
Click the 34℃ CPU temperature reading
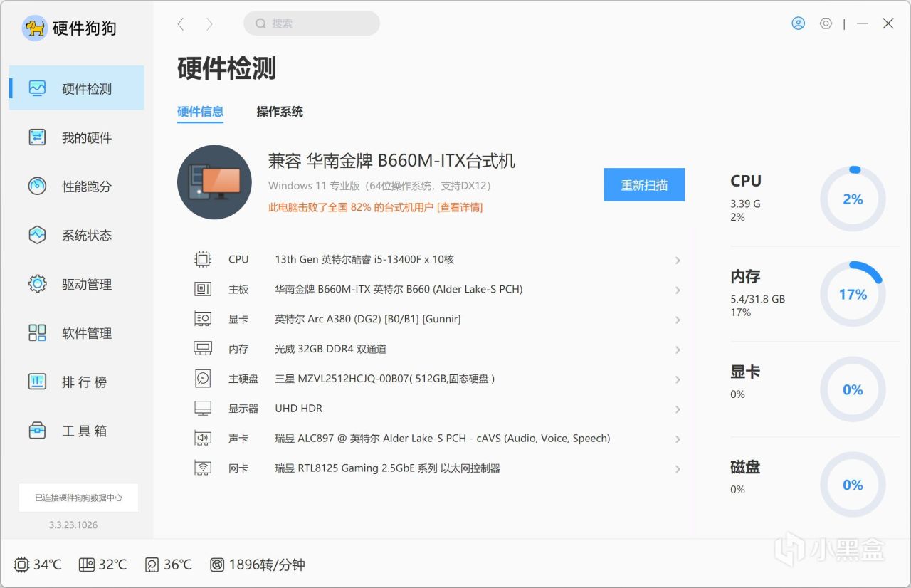coord(48,565)
